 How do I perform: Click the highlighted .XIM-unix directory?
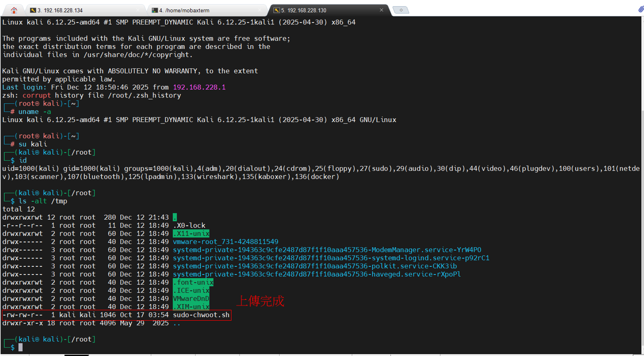point(191,307)
